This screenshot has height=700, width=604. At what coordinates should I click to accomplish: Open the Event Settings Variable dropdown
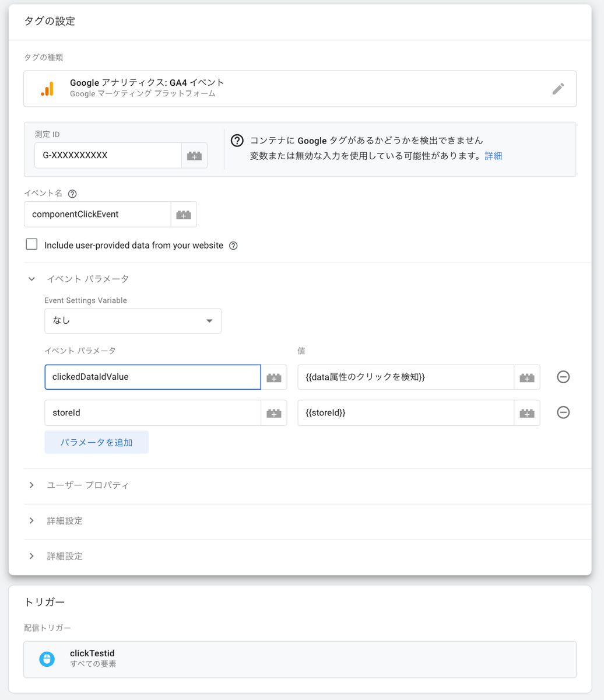click(x=133, y=321)
